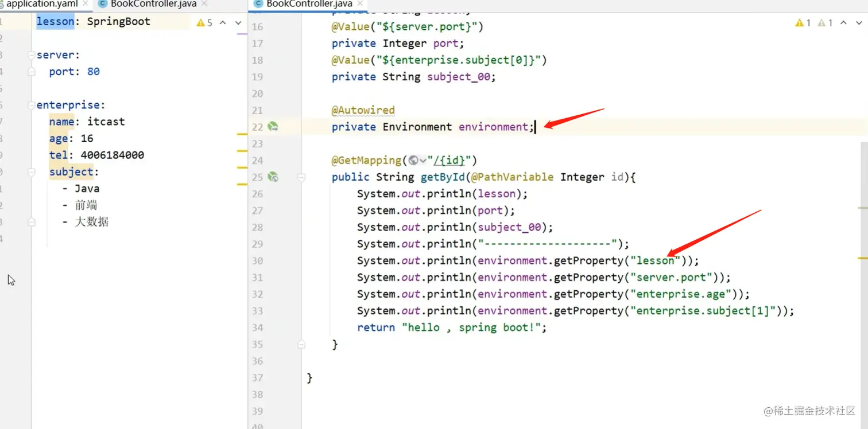
Task: Click the tel value 4006184000
Action: pyautogui.click(x=113, y=155)
